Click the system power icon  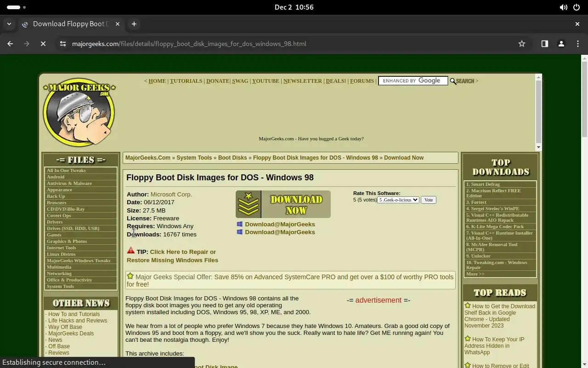tap(577, 7)
